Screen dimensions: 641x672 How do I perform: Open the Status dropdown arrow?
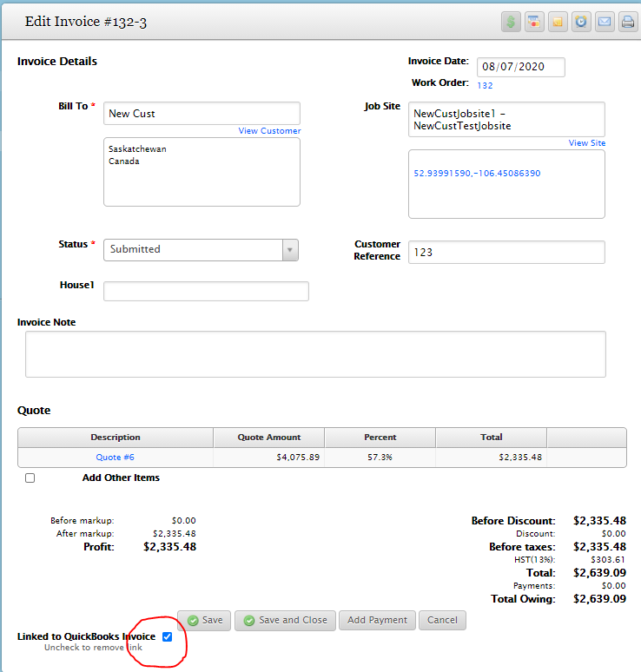point(290,250)
